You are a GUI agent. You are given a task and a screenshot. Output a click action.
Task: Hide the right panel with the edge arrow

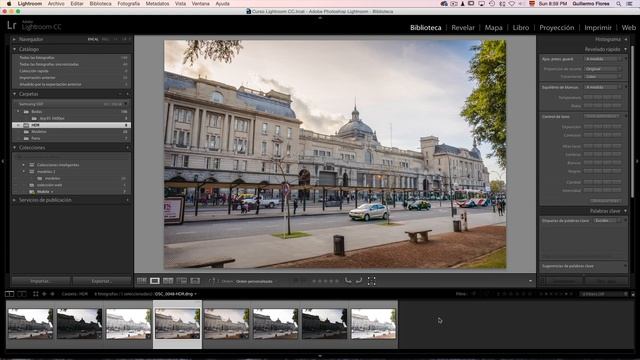pos(637,161)
